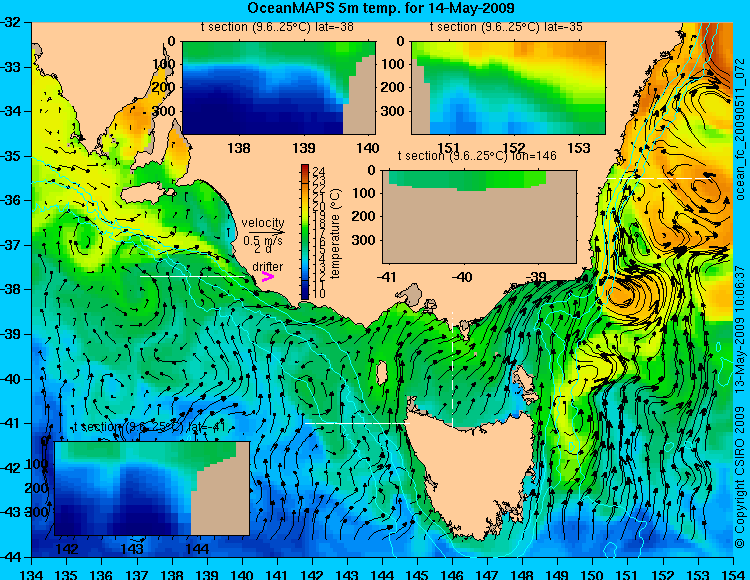This screenshot has width=750, height=580.
Task: Click the magenta drifter marker icon
Action: point(268,276)
